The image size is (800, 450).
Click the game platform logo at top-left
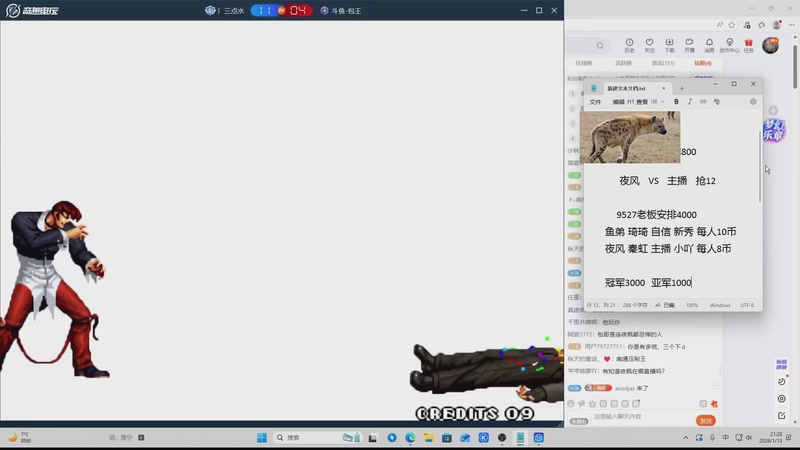pos(32,11)
